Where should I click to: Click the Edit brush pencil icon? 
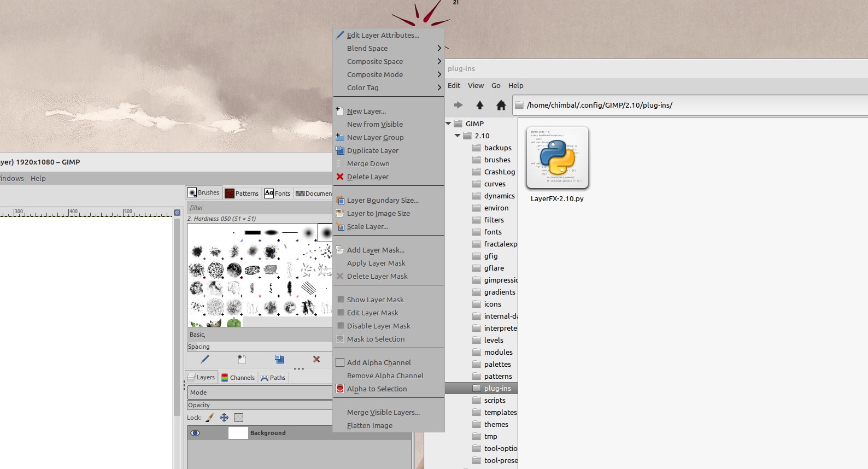tap(205, 359)
